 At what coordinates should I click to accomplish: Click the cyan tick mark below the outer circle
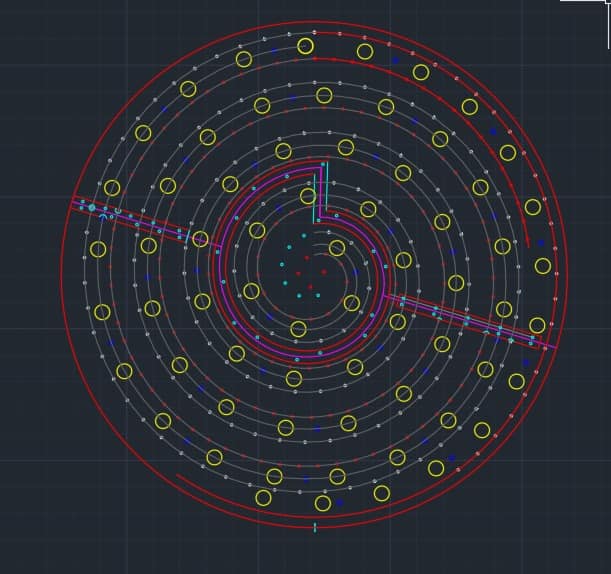coord(315,527)
